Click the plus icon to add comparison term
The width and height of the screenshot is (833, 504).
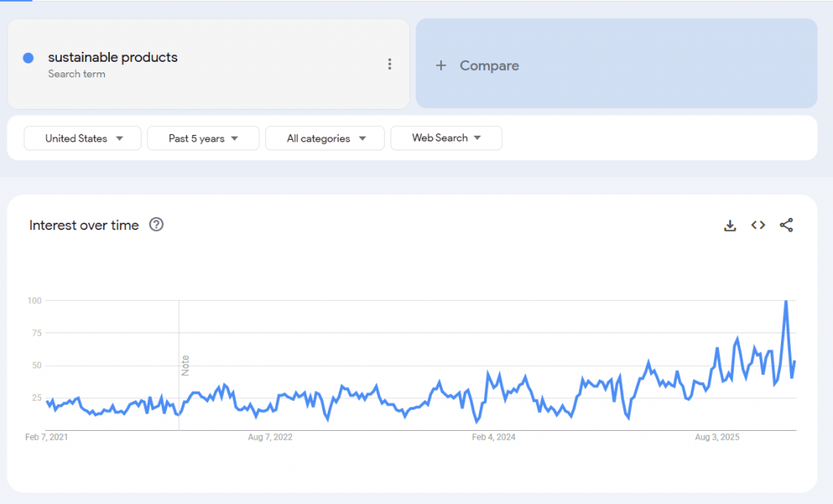[x=439, y=65]
